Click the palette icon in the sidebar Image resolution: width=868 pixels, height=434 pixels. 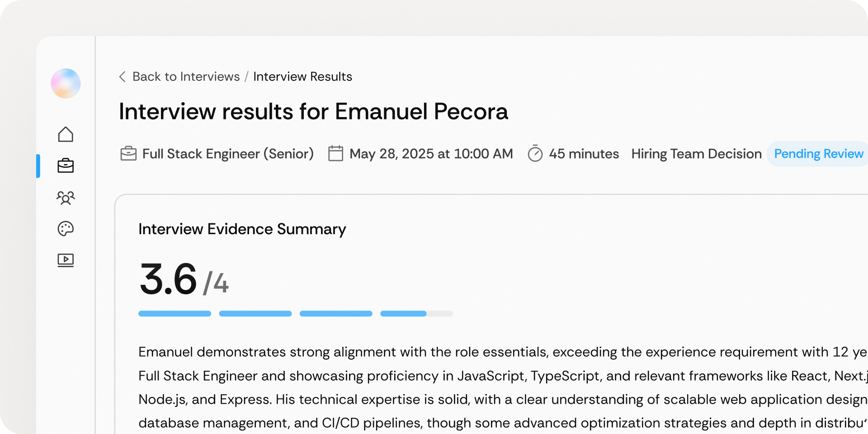[66, 229]
